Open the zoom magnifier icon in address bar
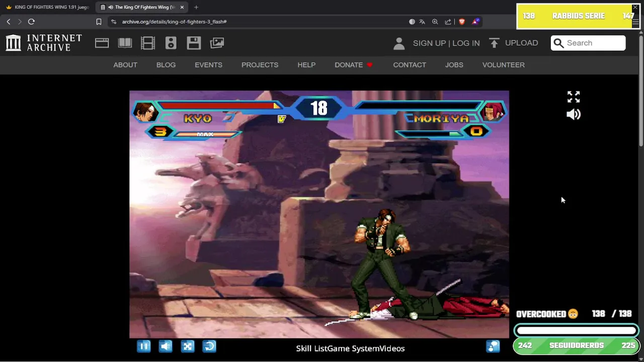The image size is (644, 362). point(435,22)
